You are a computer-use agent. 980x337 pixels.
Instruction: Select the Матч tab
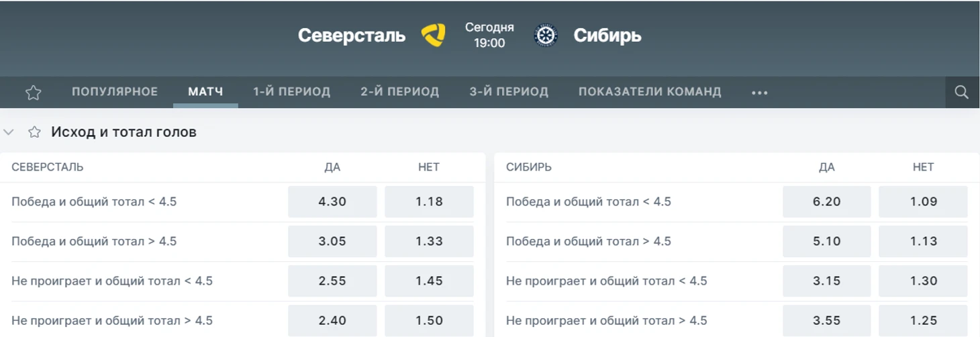[x=205, y=92]
